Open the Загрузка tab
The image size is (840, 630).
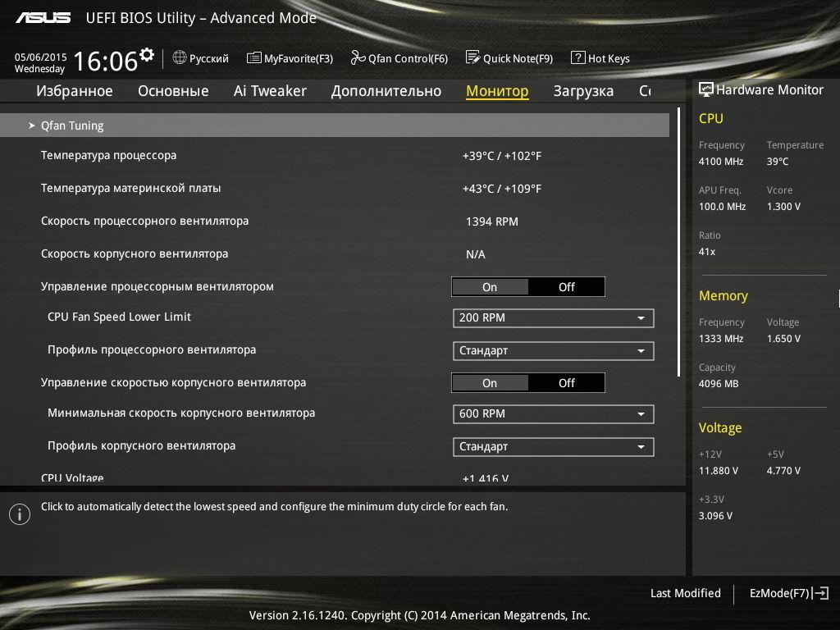583,91
